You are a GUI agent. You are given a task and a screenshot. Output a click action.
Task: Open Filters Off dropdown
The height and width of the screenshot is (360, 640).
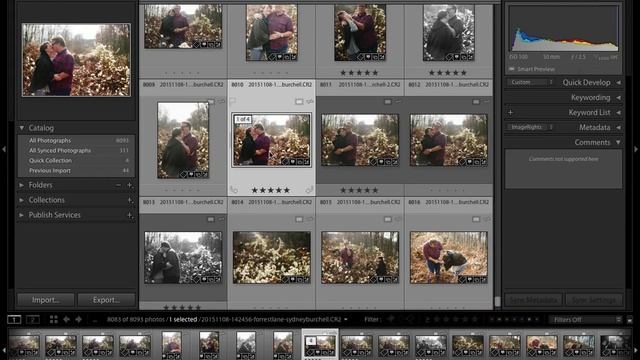click(x=585, y=320)
